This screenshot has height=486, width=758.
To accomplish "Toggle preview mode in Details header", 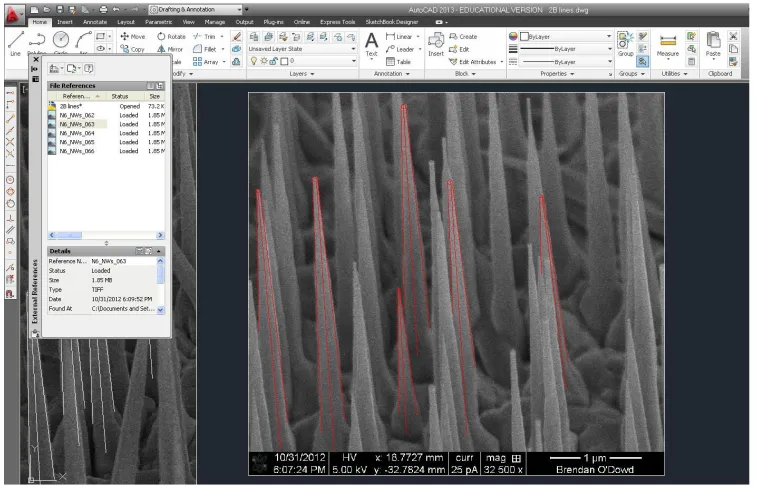I will [148, 251].
